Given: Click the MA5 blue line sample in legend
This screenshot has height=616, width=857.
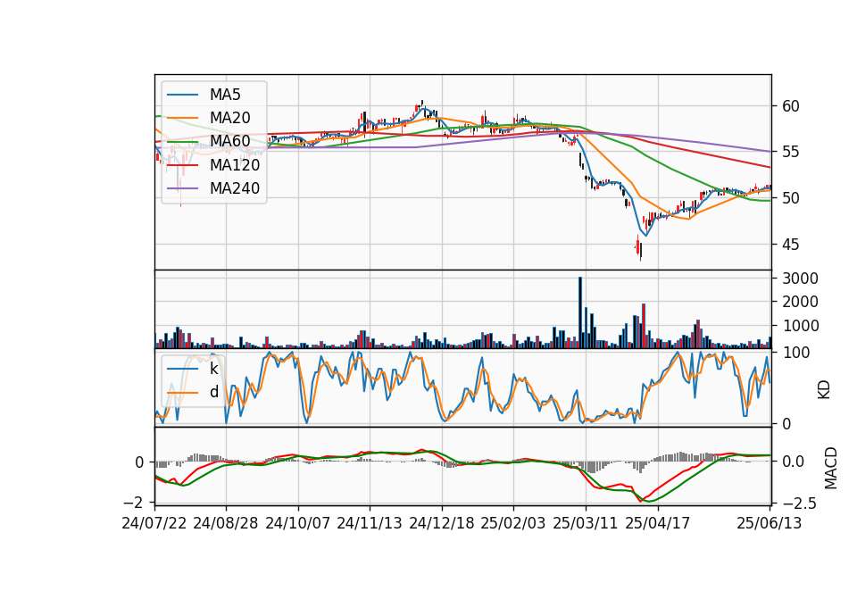Looking at the screenshot, I should tap(182, 96).
